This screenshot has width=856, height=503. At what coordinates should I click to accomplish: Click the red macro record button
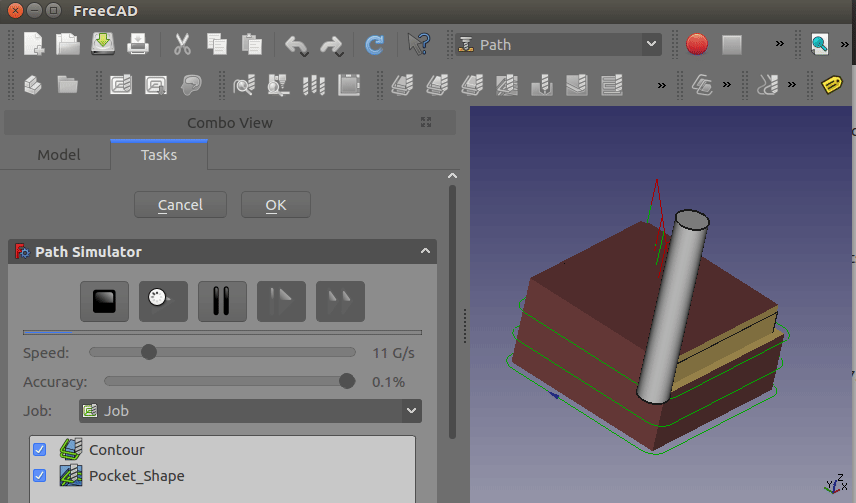pos(697,44)
